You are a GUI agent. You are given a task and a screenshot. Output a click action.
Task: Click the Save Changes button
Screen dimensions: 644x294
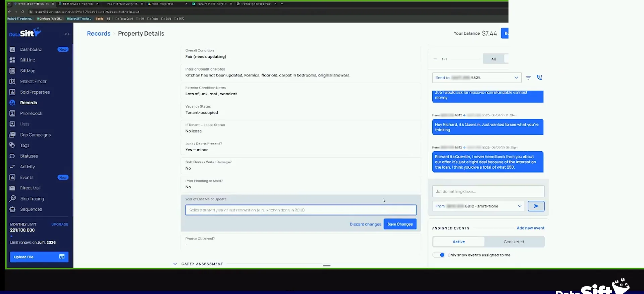click(x=400, y=224)
